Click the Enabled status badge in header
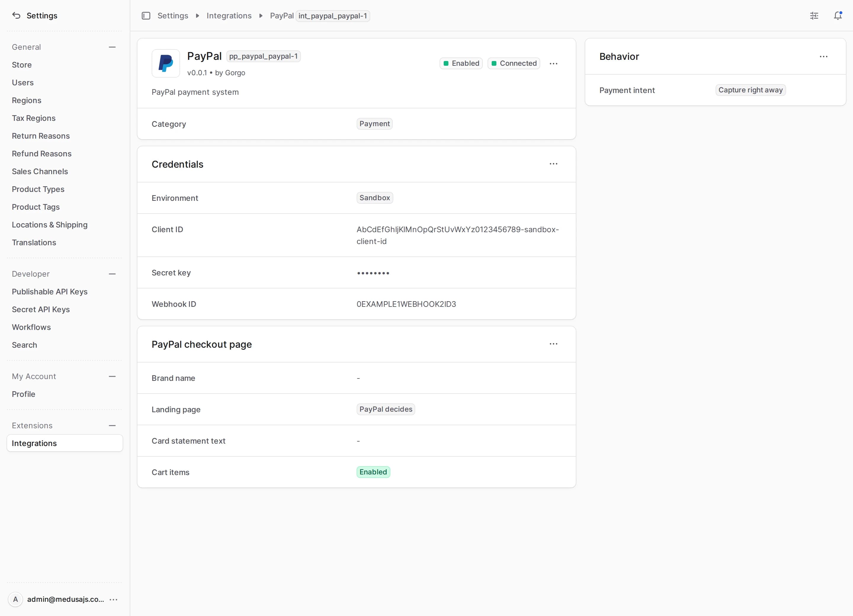Screen dimensions: 853x616 pos(461,64)
